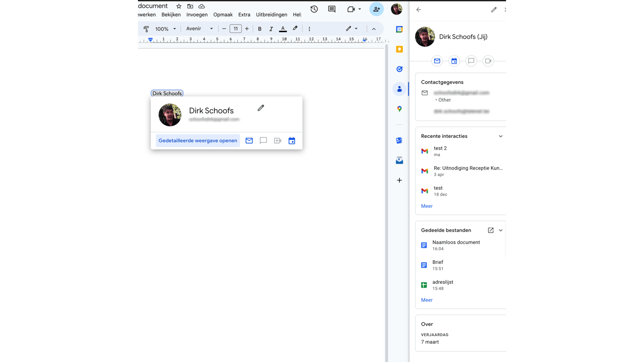Click the document title text
Image resolution: width=644 pixels, height=362 pixels.
pyautogui.click(x=153, y=6)
